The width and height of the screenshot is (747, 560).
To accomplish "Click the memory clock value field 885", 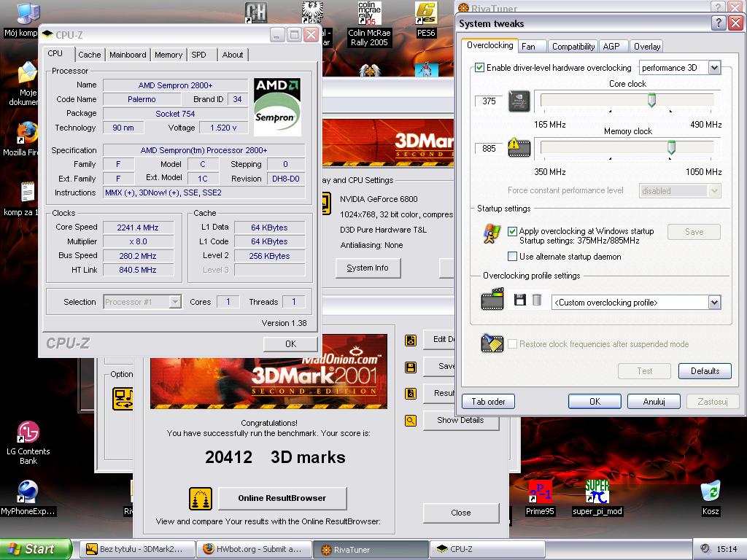I will 489,148.
